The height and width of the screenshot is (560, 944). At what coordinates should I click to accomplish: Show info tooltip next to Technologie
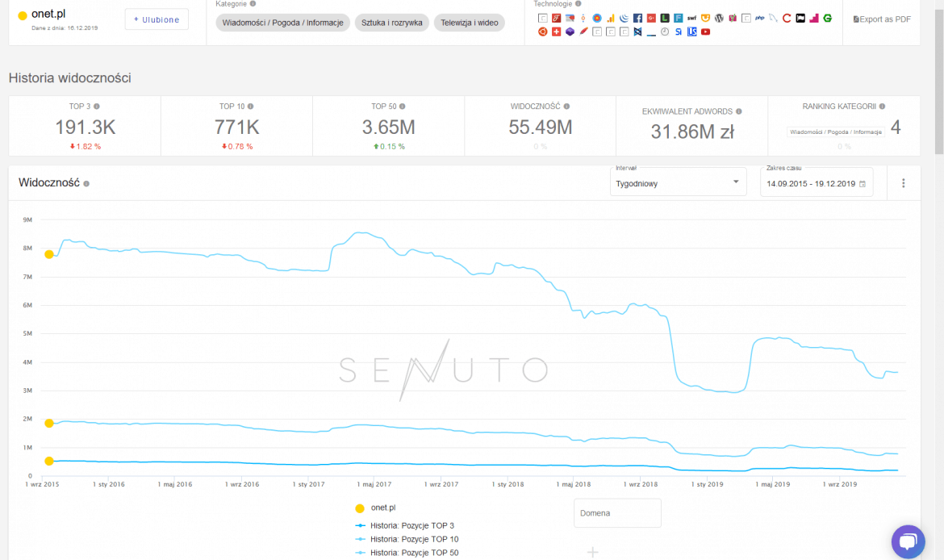(578, 3)
